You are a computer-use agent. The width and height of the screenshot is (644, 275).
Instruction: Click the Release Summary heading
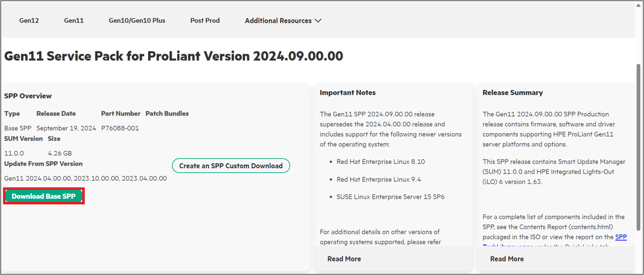pos(513,93)
